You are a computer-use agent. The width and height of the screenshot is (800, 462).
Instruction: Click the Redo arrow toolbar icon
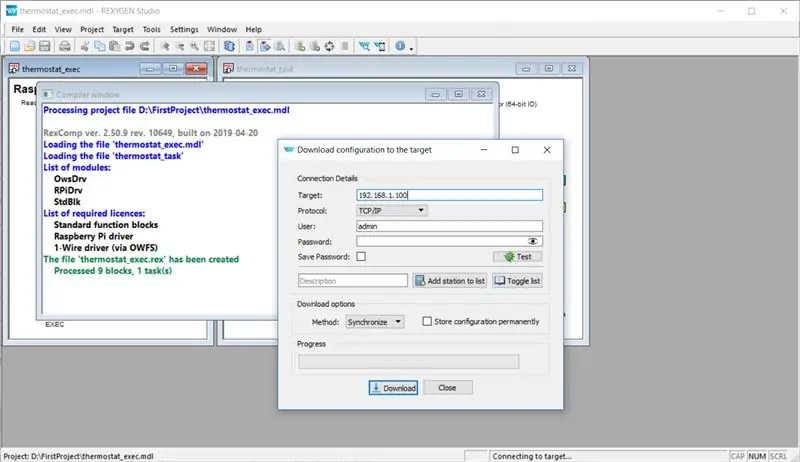tap(145, 46)
